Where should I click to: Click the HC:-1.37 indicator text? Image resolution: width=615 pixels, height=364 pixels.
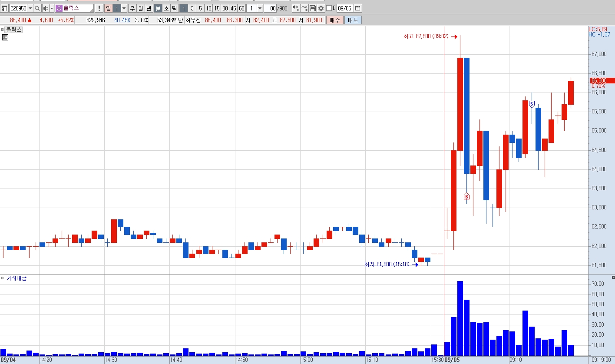(x=599, y=34)
